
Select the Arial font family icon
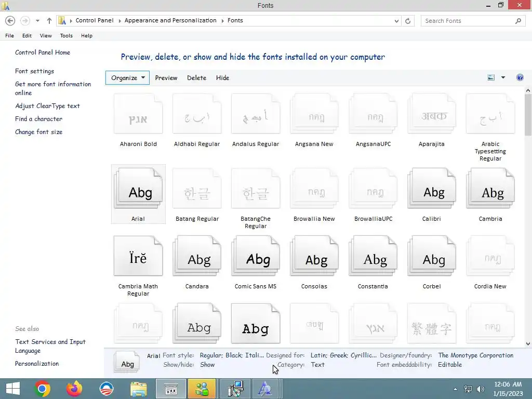tap(138, 188)
